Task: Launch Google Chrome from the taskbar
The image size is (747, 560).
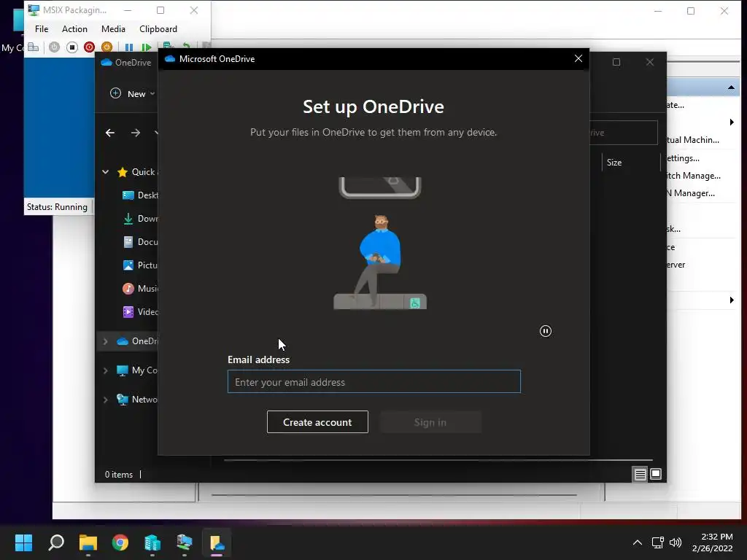Action: click(120, 542)
